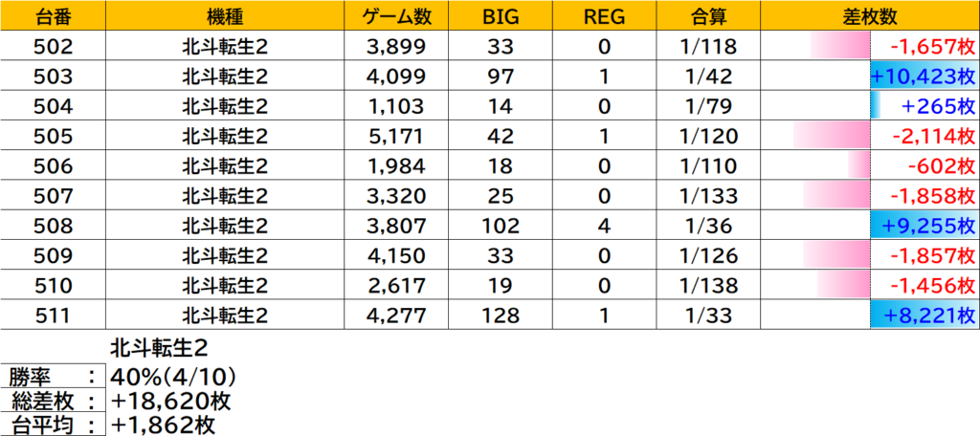Click the 総差枚 +18,620枚 value
Screen dimensions: 980x436
click(170, 401)
